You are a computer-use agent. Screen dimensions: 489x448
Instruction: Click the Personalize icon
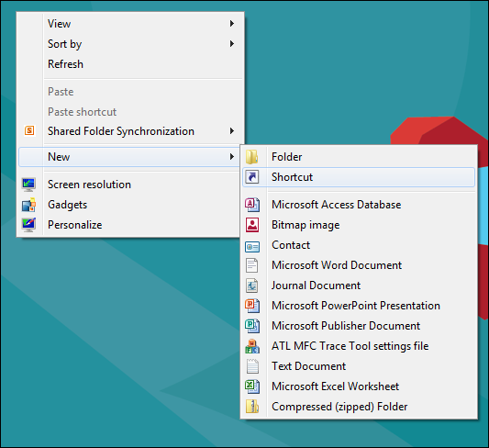pyautogui.click(x=28, y=225)
